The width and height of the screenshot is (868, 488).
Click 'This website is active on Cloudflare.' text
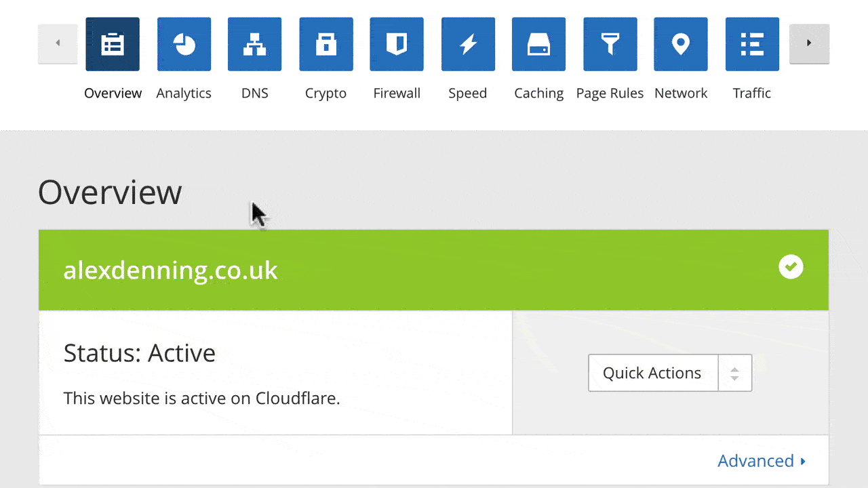click(x=201, y=398)
